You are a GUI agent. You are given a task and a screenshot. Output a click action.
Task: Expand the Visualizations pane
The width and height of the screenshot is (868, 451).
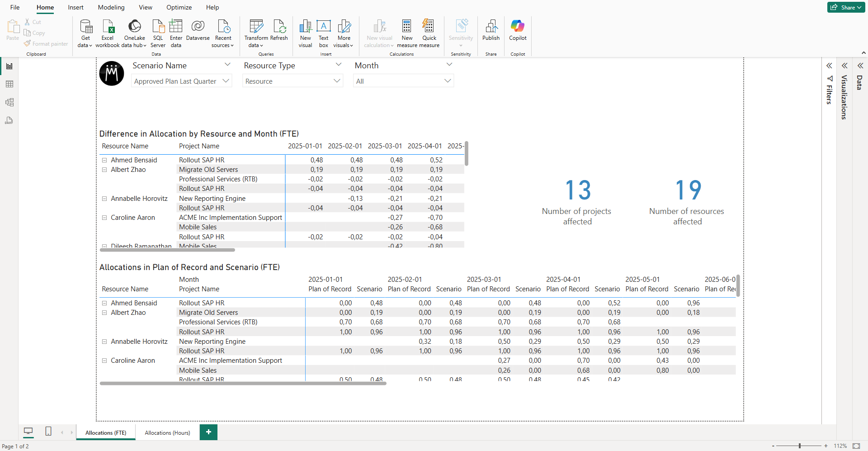coord(844,66)
